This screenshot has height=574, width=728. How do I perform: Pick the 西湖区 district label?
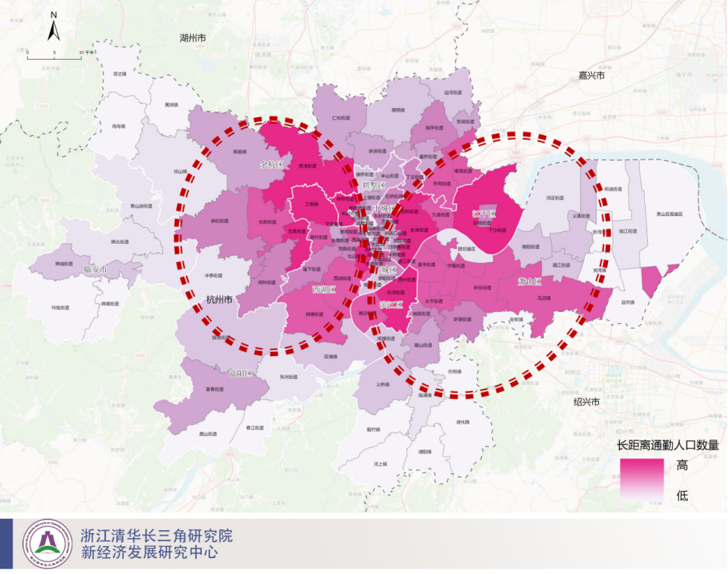click(x=323, y=289)
